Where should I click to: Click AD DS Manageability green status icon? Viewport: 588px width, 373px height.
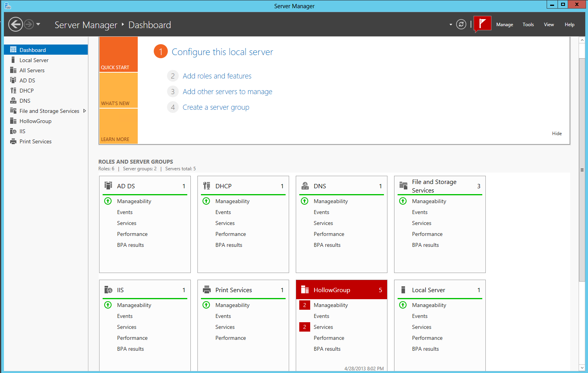coord(108,201)
